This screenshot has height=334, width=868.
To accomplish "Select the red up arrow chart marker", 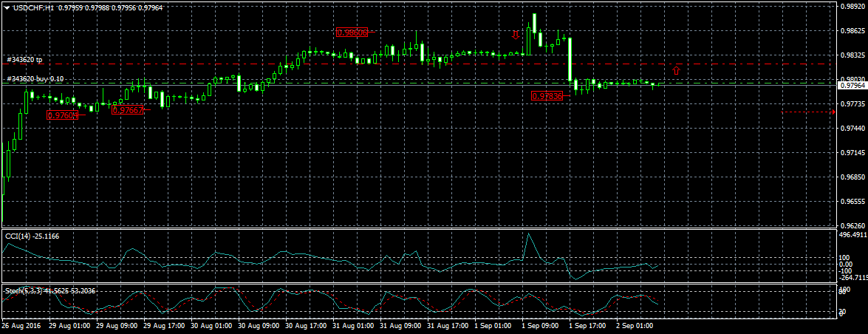I will click(676, 70).
